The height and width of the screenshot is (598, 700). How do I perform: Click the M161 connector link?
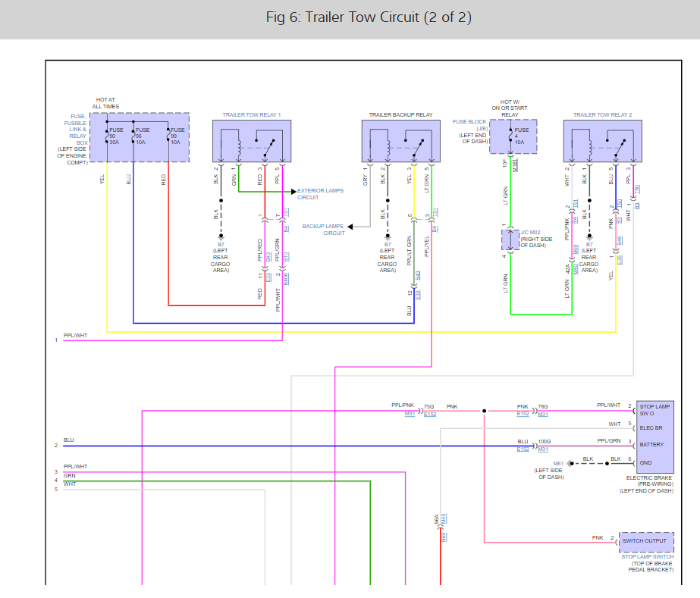(515, 165)
